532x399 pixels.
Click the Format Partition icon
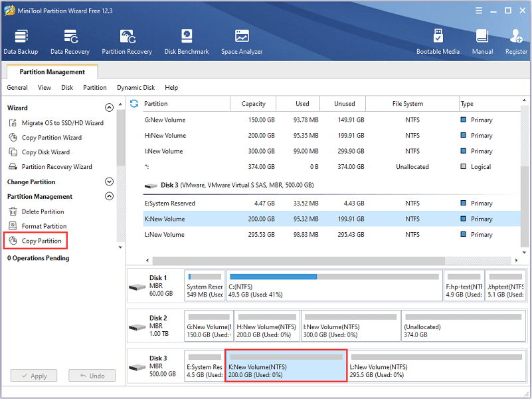click(x=13, y=226)
